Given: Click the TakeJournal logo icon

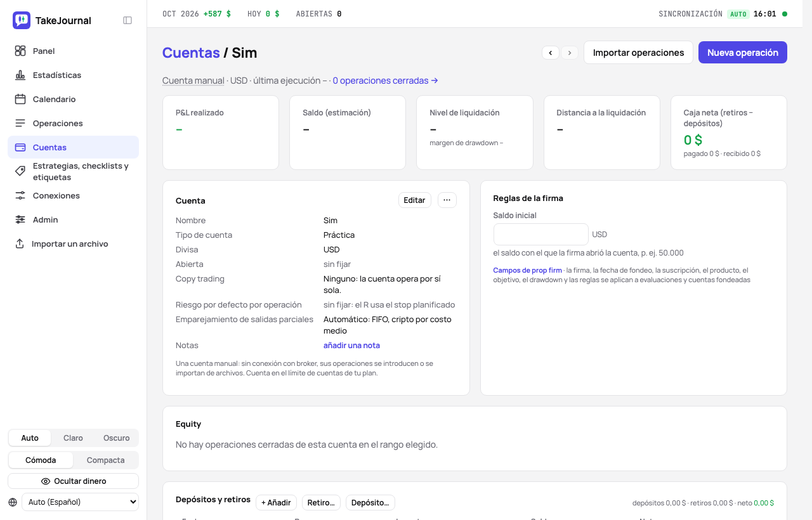Looking at the screenshot, I should coord(22,20).
